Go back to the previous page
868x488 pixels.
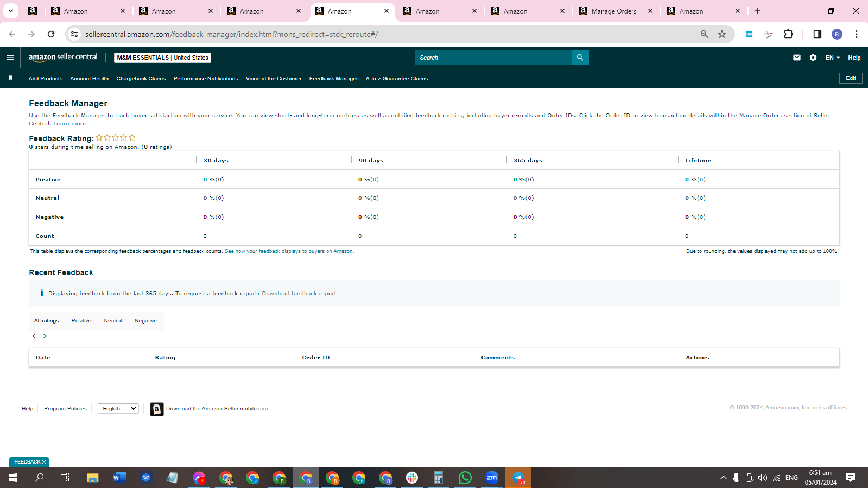12,34
